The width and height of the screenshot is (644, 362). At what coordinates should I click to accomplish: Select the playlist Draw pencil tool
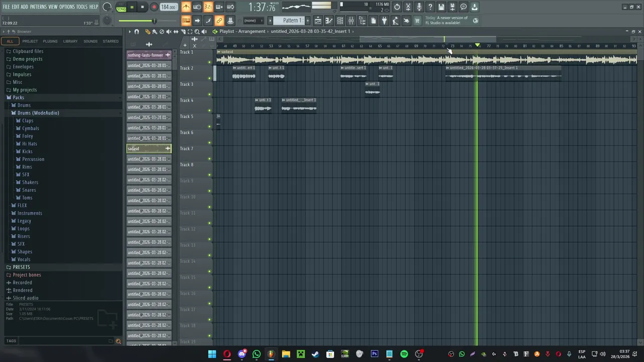coord(147,32)
